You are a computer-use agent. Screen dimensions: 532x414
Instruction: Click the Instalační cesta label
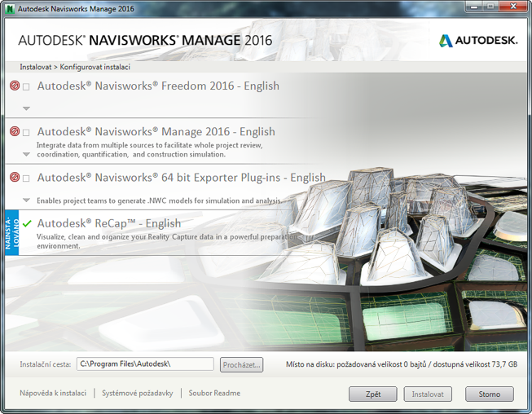click(x=46, y=364)
